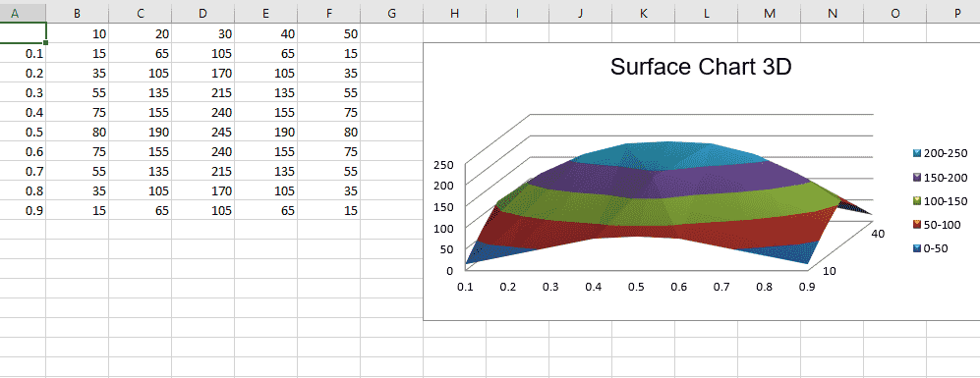Screen dimensions: 980x378
Task: Click cell 240 in the 0.4 row
Action: click(202, 113)
